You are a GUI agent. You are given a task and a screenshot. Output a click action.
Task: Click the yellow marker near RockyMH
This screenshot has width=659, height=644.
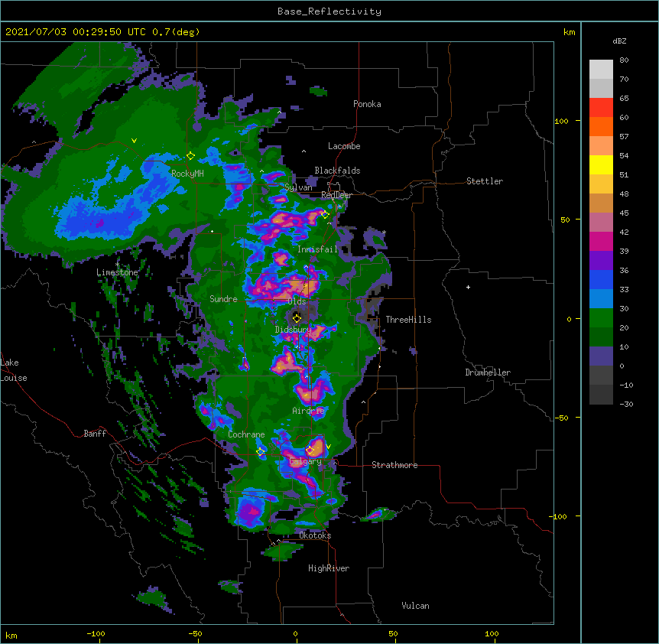click(191, 156)
